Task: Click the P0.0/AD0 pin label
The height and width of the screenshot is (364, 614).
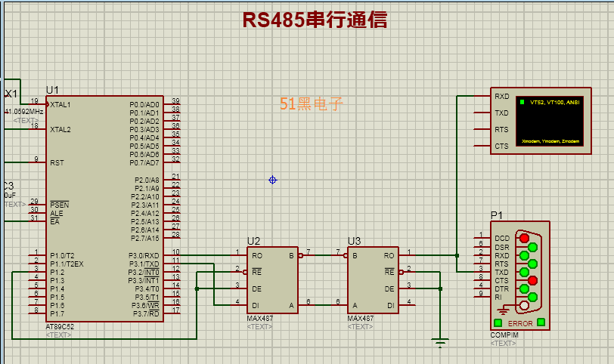Action: (144, 105)
